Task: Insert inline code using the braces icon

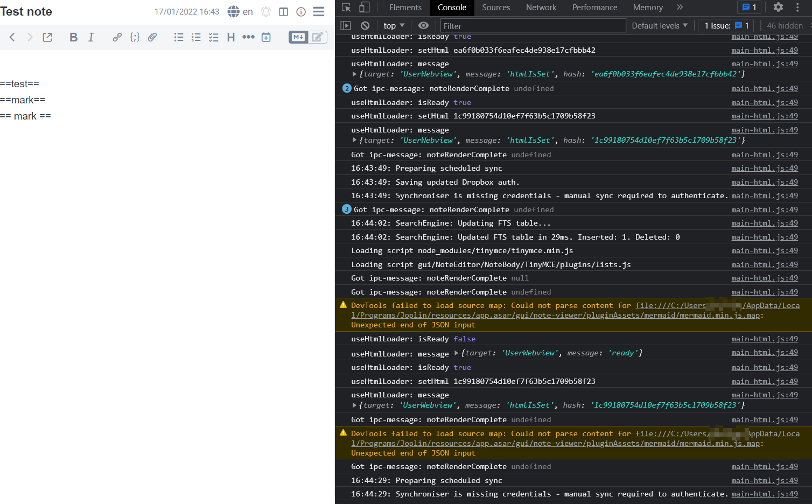Action: (135, 37)
